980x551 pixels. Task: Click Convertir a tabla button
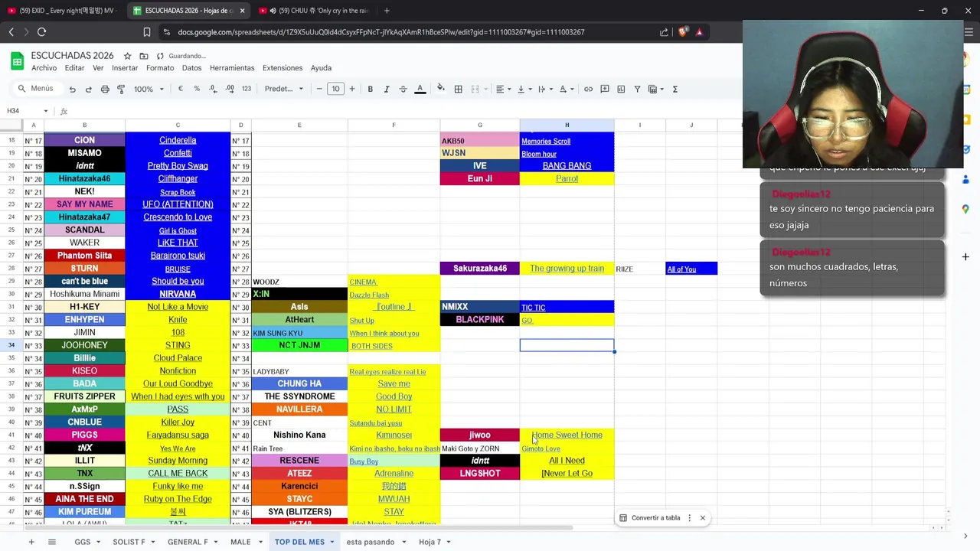click(x=649, y=518)
